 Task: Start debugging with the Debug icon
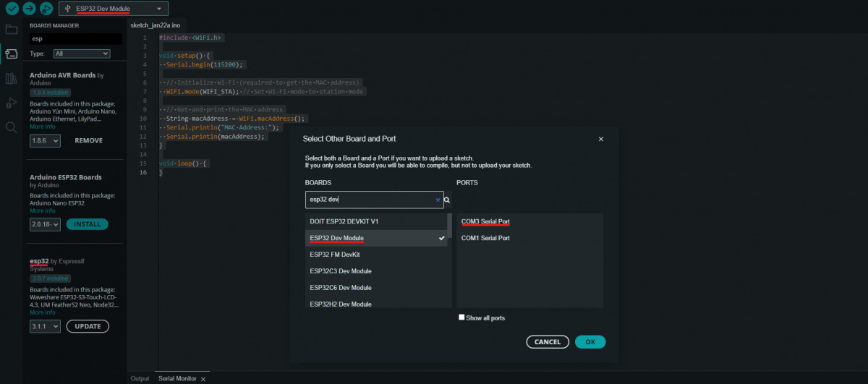pos(46,9)
